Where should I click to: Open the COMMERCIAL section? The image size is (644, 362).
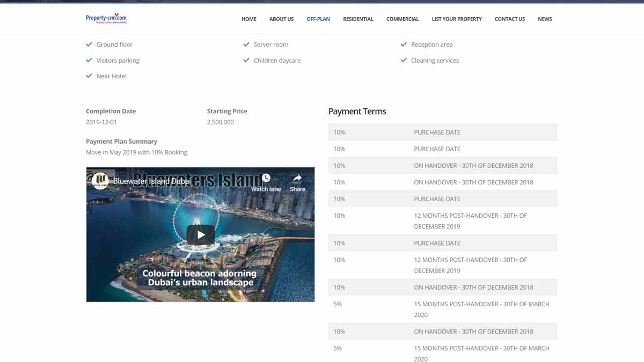point(402,19)
